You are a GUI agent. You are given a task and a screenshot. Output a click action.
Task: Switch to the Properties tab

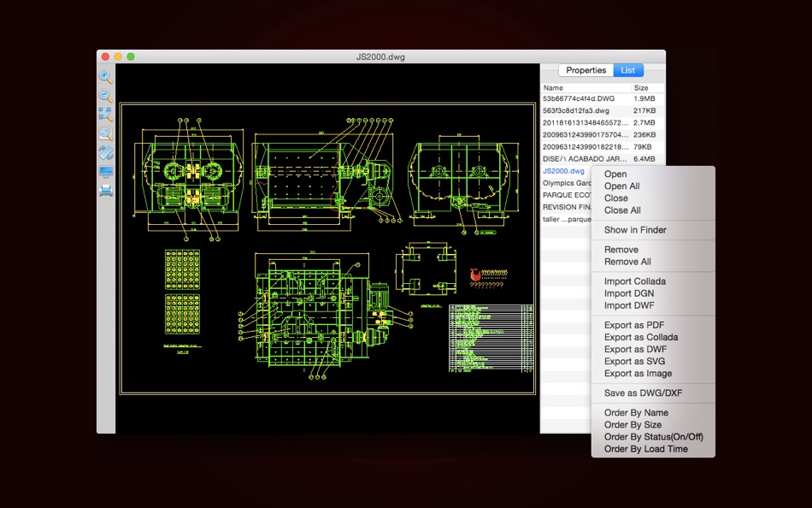585,70
